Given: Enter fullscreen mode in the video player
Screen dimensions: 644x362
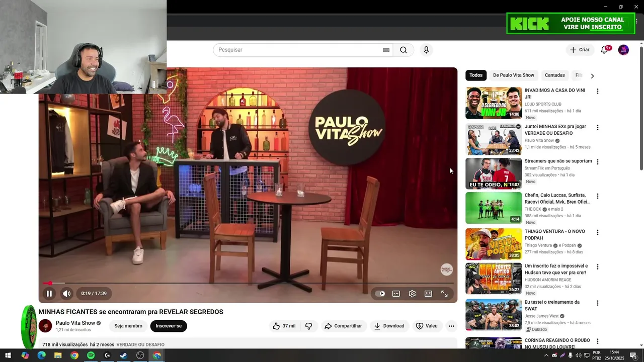Looking at the screenshot, I should 444,294.
